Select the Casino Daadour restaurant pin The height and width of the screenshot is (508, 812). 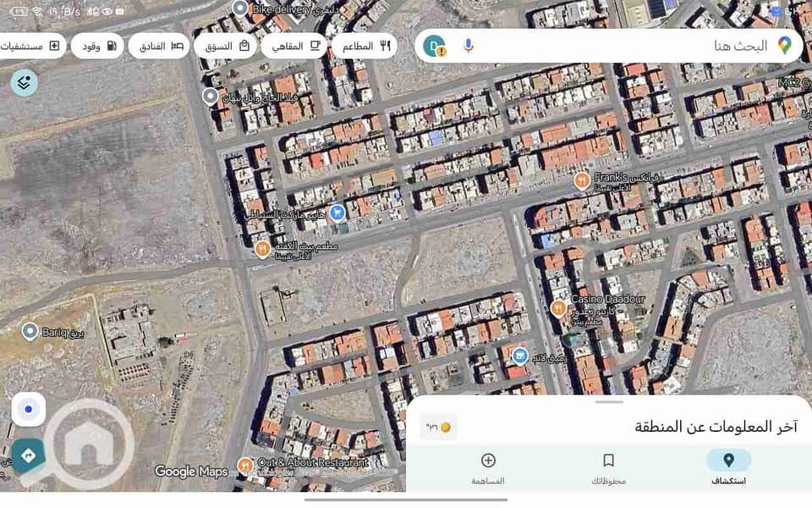pos(558,307)
